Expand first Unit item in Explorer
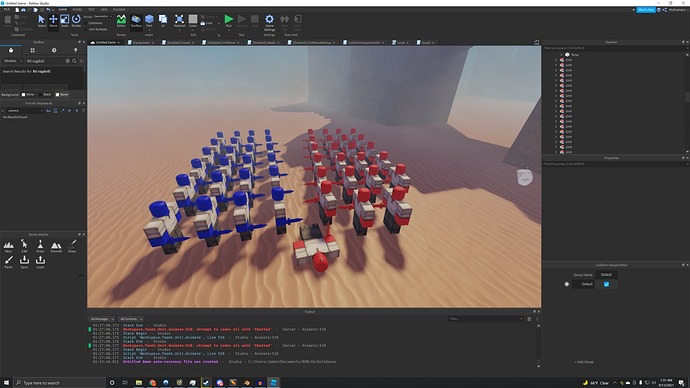Image resolution: width=690 pixels, height=388 pixels. (556, 60)
